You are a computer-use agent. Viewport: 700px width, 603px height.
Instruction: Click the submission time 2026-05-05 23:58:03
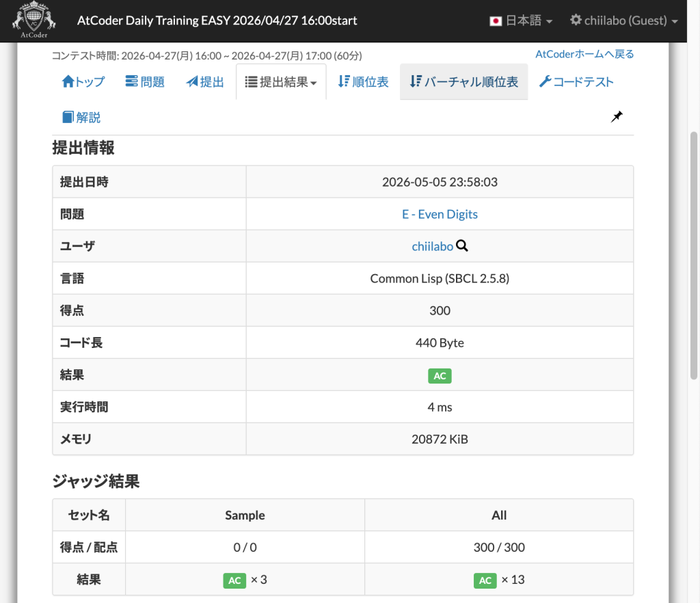click(x=440, y=182)
